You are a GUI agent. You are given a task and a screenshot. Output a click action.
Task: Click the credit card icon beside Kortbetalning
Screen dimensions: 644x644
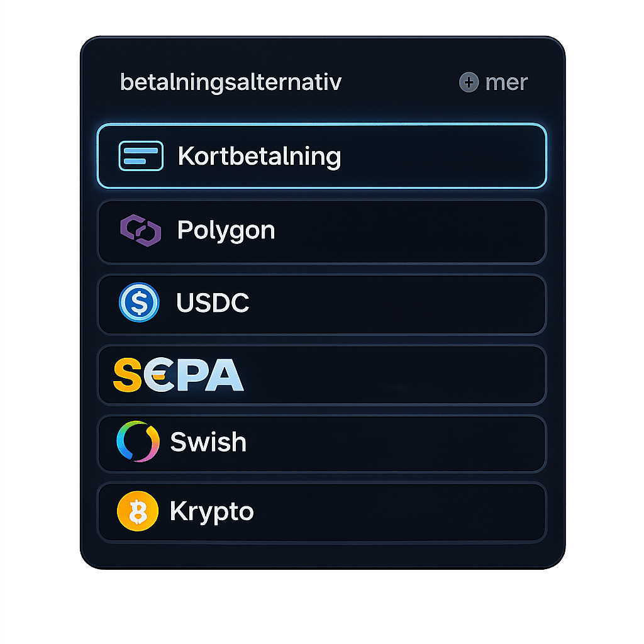pos(141,156)
